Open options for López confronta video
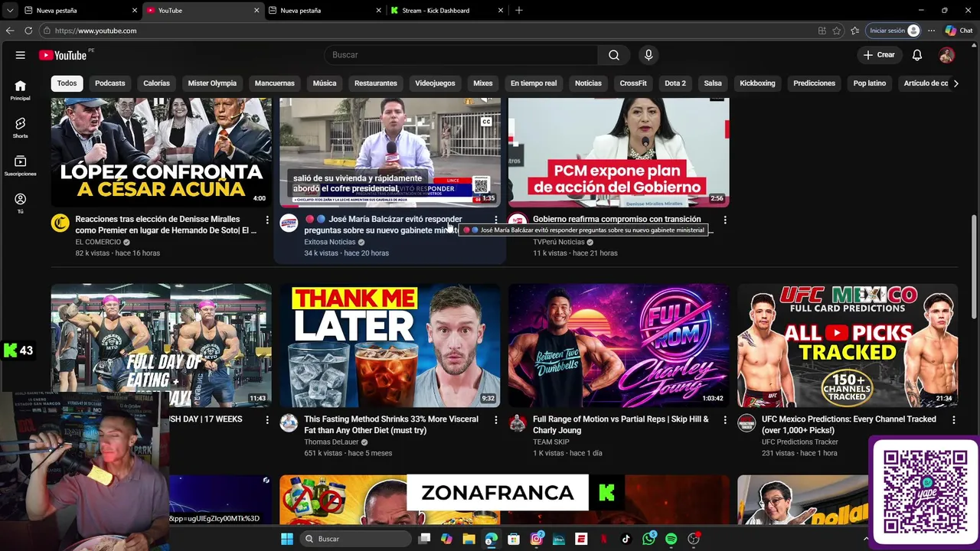980x551 pixels. 267,220
